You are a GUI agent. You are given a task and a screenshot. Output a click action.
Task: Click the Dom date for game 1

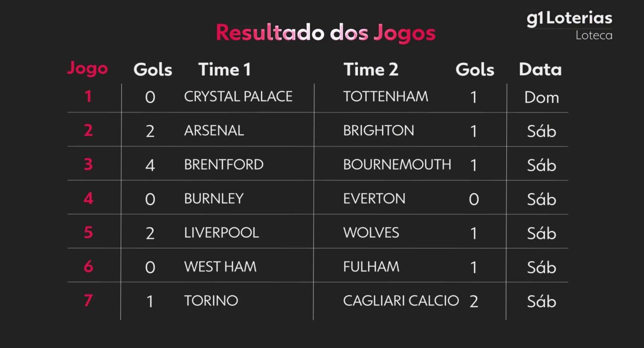coord(541,97)
